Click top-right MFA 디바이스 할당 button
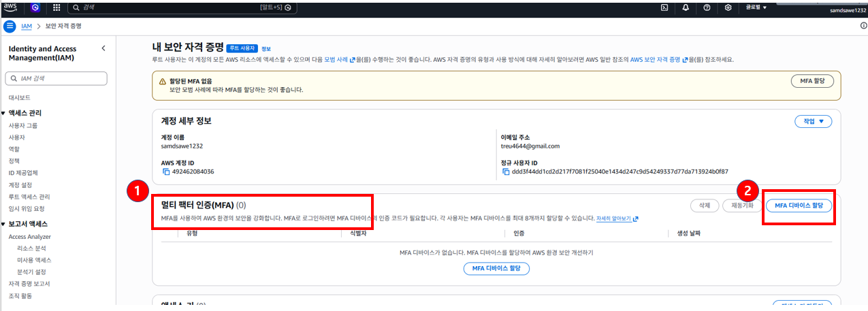 point(799,205)
